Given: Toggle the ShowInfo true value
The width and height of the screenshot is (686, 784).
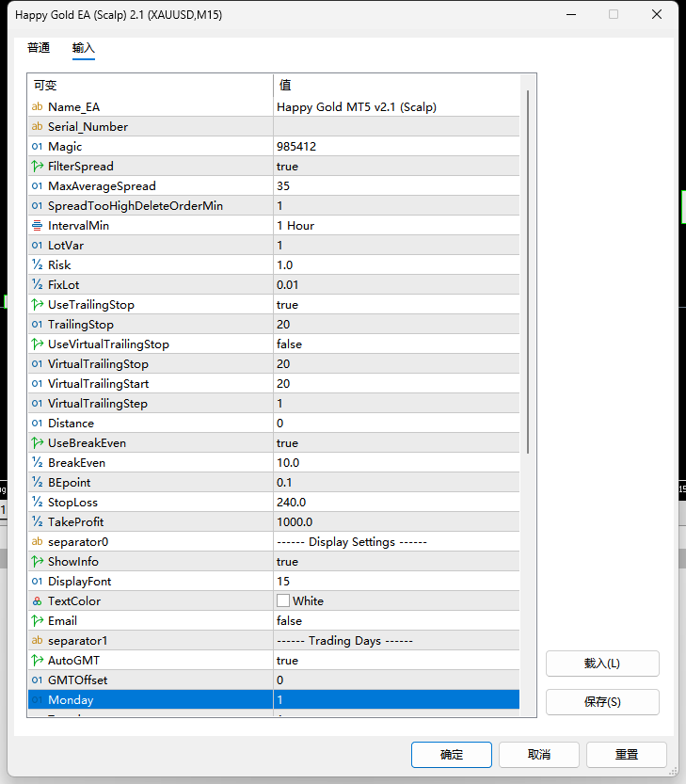Looking at the screenshot, I should (396, 562).
